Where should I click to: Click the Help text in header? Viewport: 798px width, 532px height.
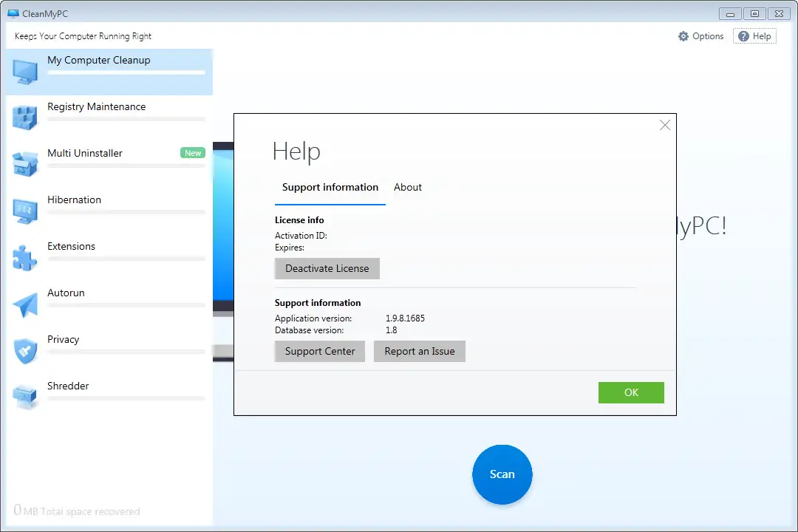click(x=762, y=36)
